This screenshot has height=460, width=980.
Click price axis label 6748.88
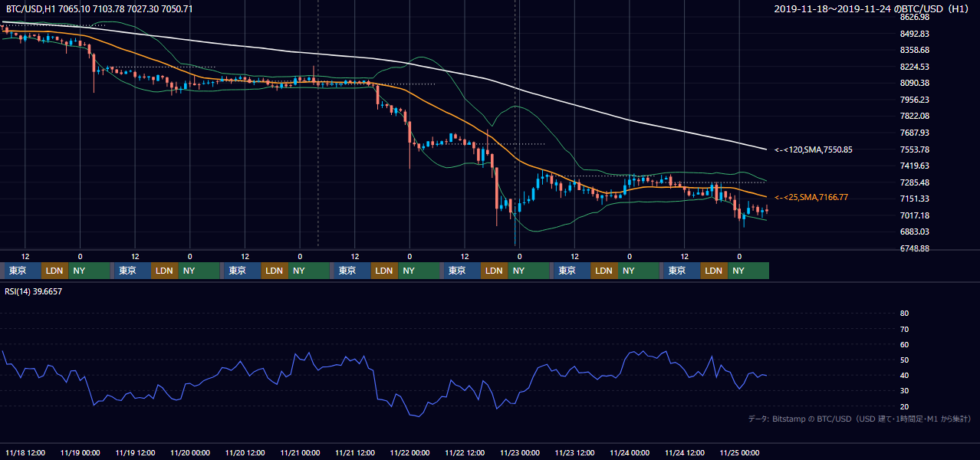tap(915, 248)
